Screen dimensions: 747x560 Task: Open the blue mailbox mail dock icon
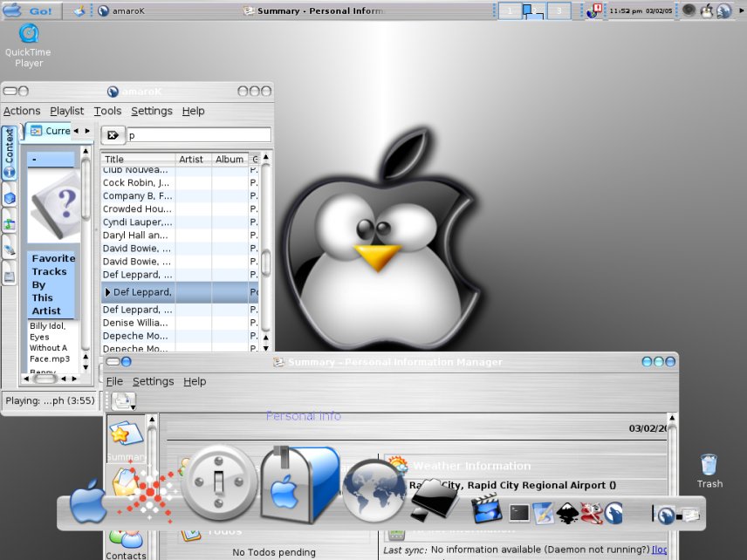tap(299, 485)
